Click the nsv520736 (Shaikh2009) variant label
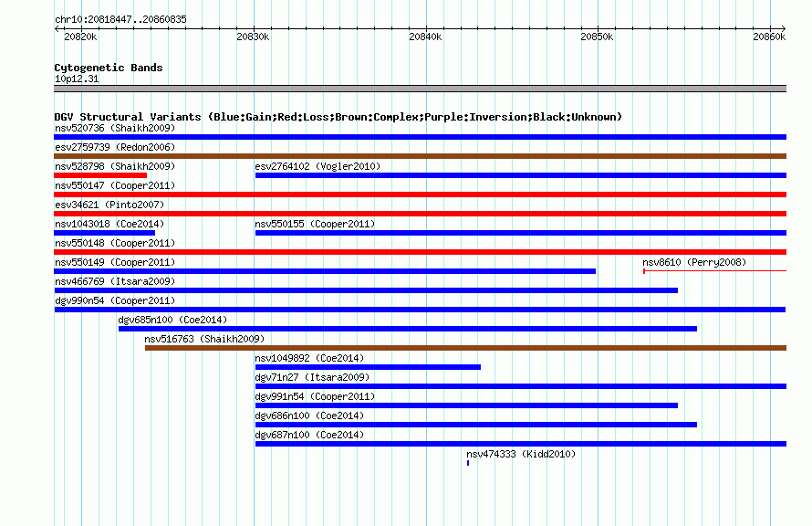 [x=115, y=128]
